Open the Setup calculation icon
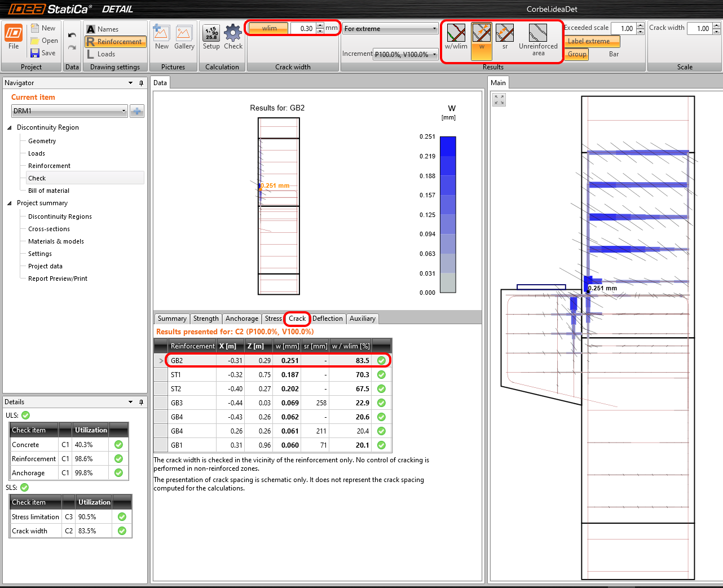Image resolution: width=723 pixels, height=588 pixels. tap(211, 34)
